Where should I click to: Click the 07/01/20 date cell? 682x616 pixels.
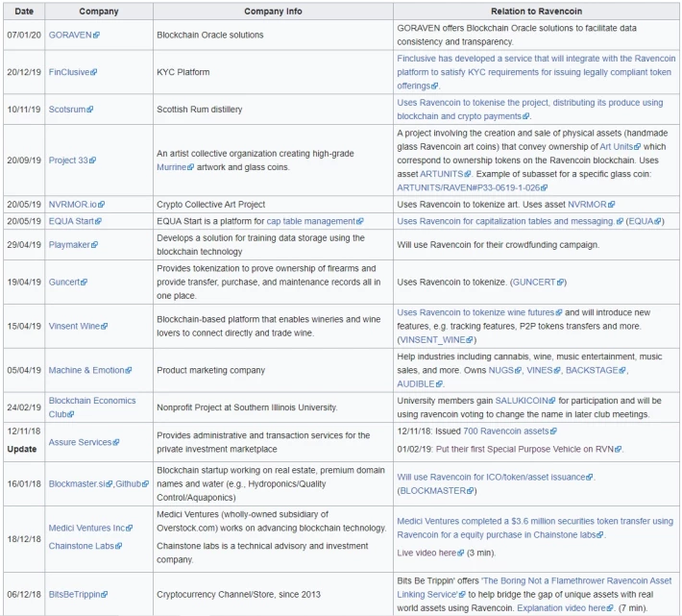tap(24, 35)
